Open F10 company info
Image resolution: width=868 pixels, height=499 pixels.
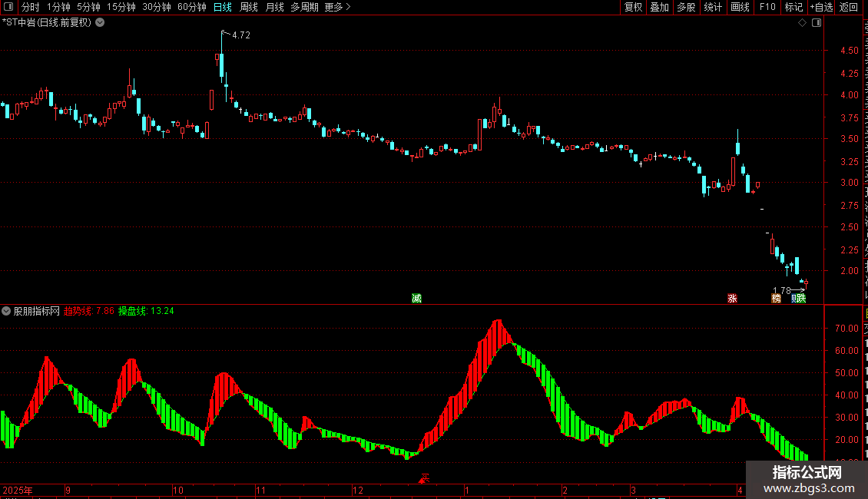[x=767, y=7]
